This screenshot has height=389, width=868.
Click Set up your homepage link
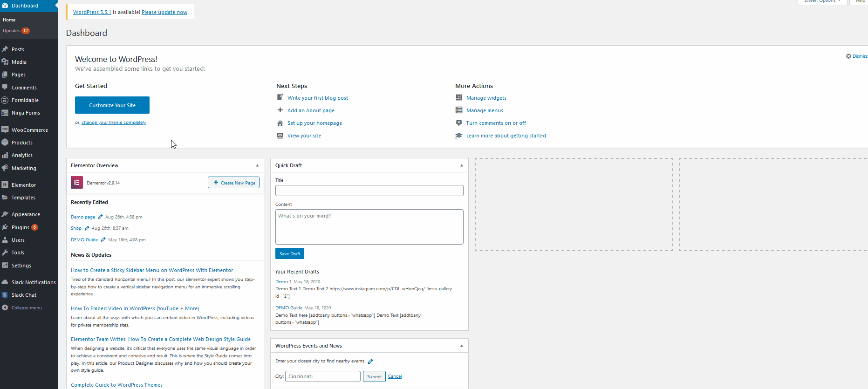tap(314, 123)
